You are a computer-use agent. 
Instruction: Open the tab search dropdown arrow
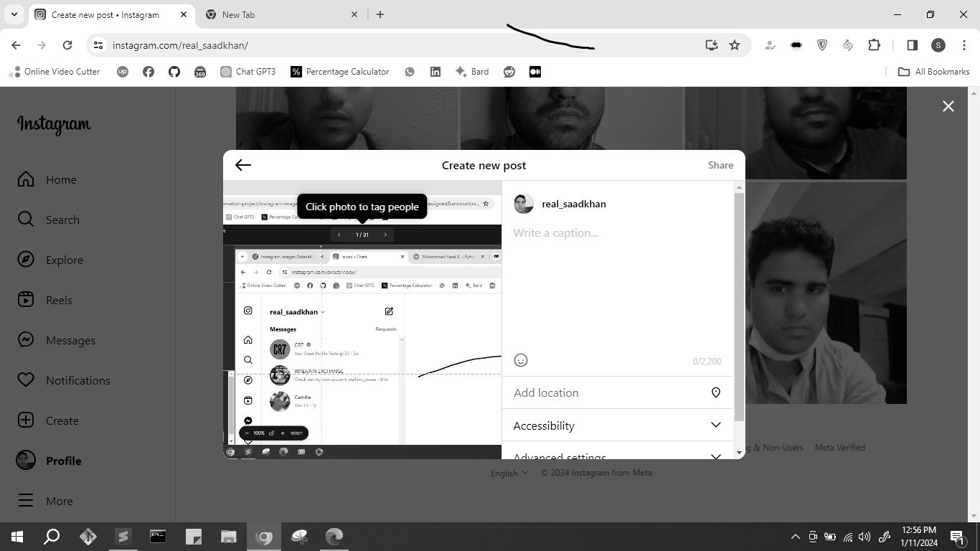14,14
